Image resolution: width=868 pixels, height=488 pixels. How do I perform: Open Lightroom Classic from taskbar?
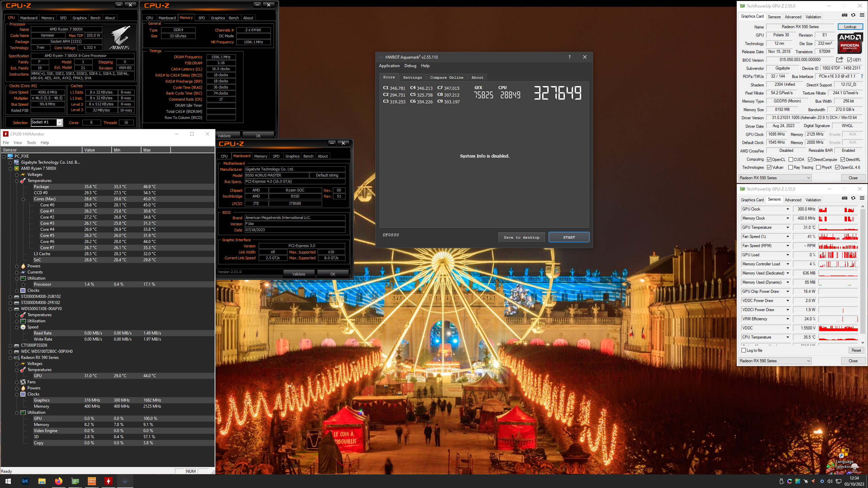pos(25,481)
